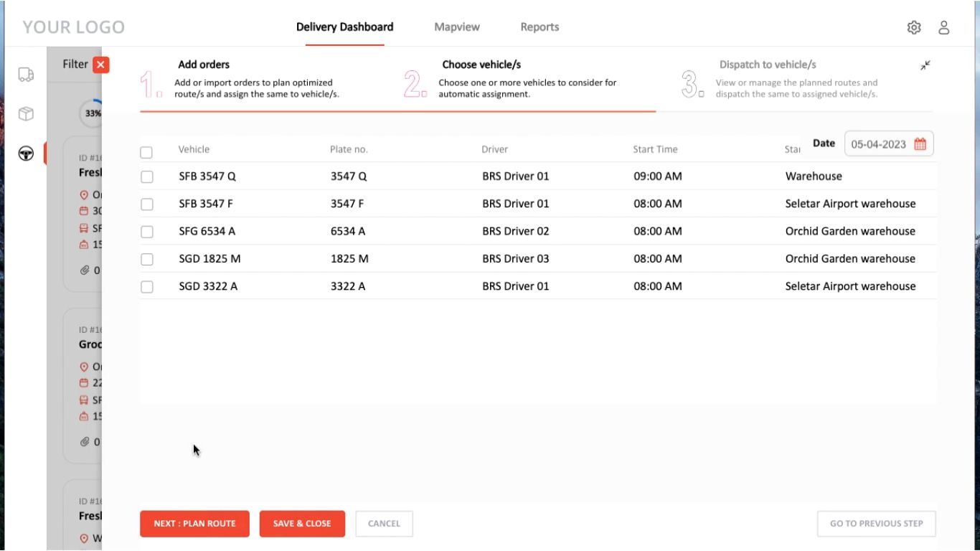
Task: Tick the SGD 3322 A checkbox
Action: point(147,287)
